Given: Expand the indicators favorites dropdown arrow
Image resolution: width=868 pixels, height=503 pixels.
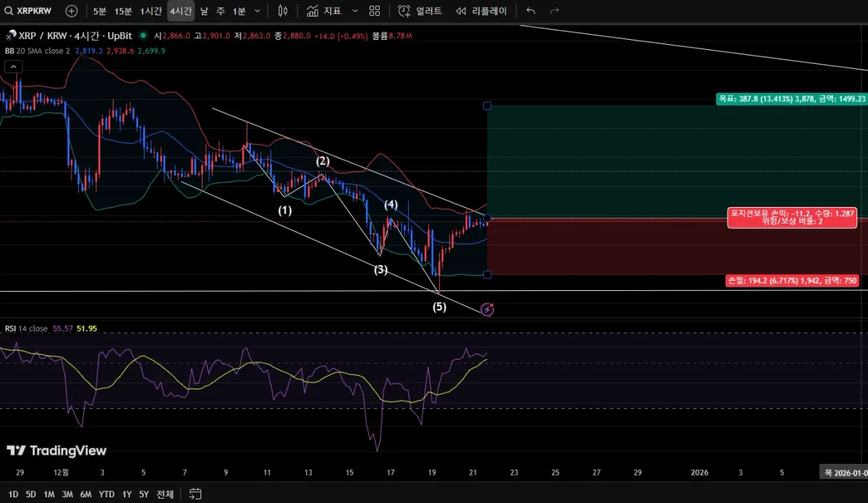Looking at the screenshot, I should 354,11.
